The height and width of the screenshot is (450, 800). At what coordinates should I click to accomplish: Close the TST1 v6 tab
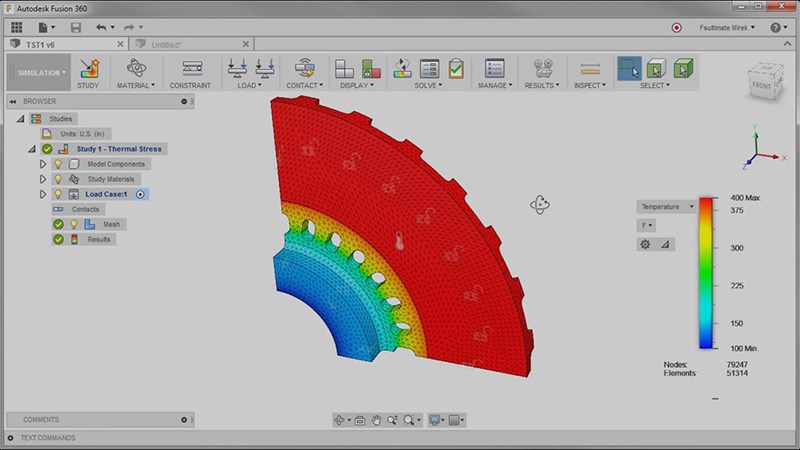[x=120, y=44]
